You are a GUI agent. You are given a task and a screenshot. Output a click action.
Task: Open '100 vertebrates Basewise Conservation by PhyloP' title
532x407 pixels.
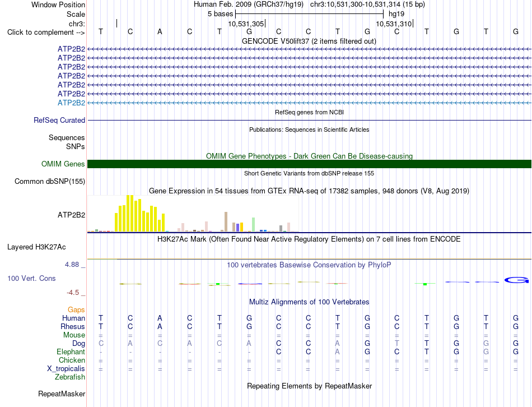pyautogui.click(x=309, y=265)
